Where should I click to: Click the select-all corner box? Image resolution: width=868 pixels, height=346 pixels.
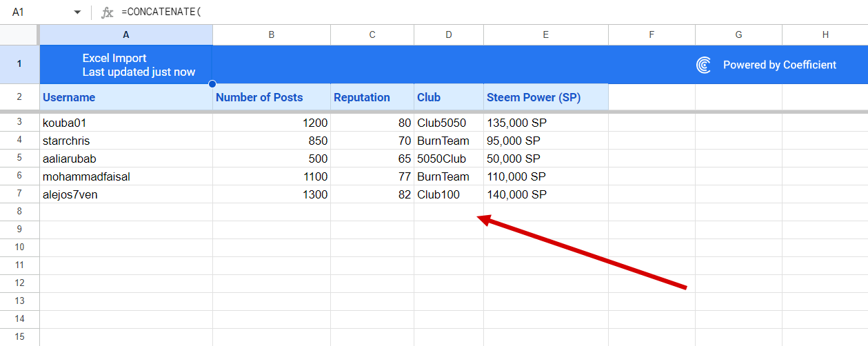[19, 34]
